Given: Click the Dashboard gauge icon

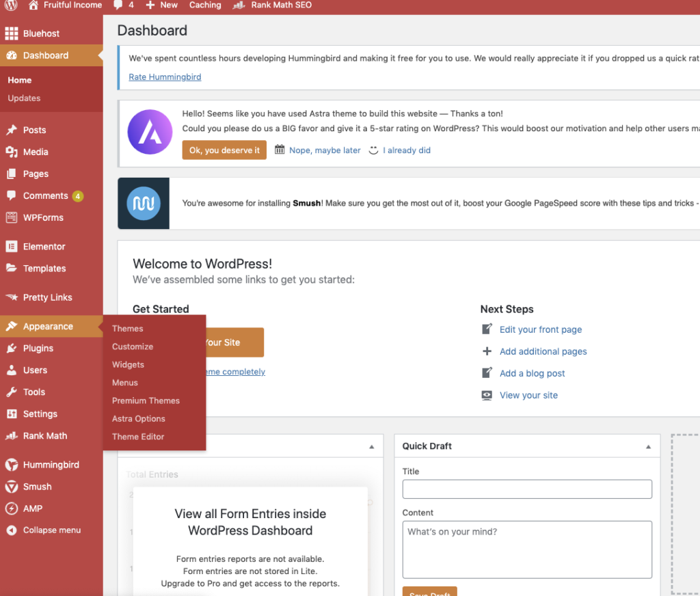Looking at the screenshot, I should coord(12,55).
